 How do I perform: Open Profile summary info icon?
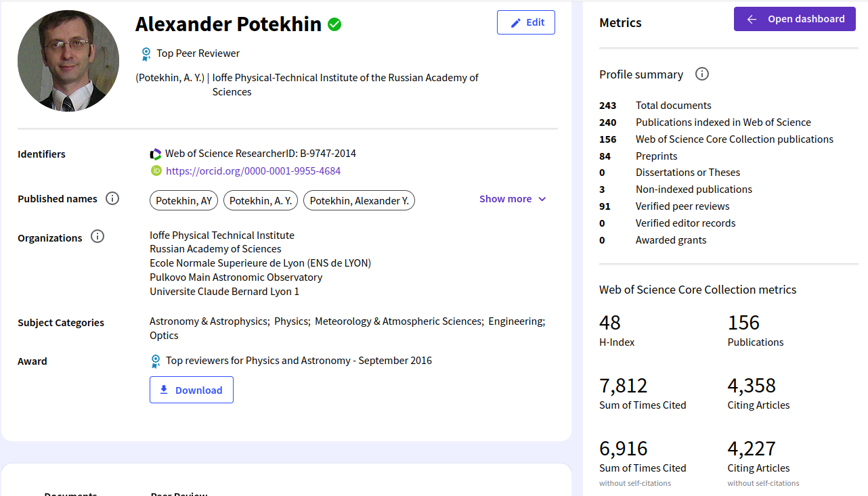(x=702, y=74)
